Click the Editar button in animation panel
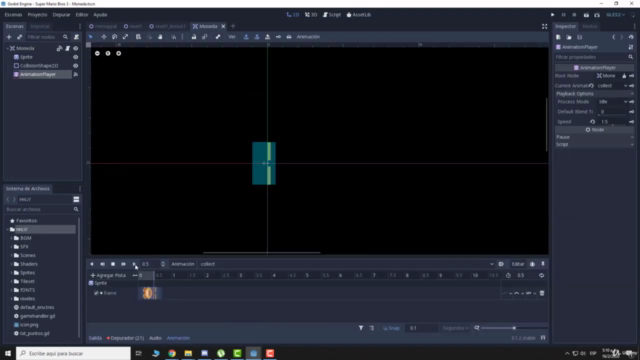The width and height of the screenshot is (640, 360). (518, 264)
